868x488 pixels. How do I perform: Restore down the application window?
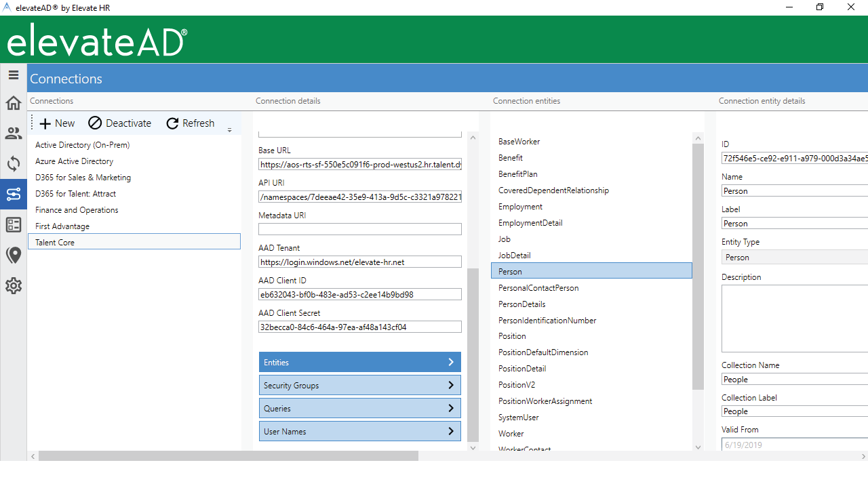820,7
